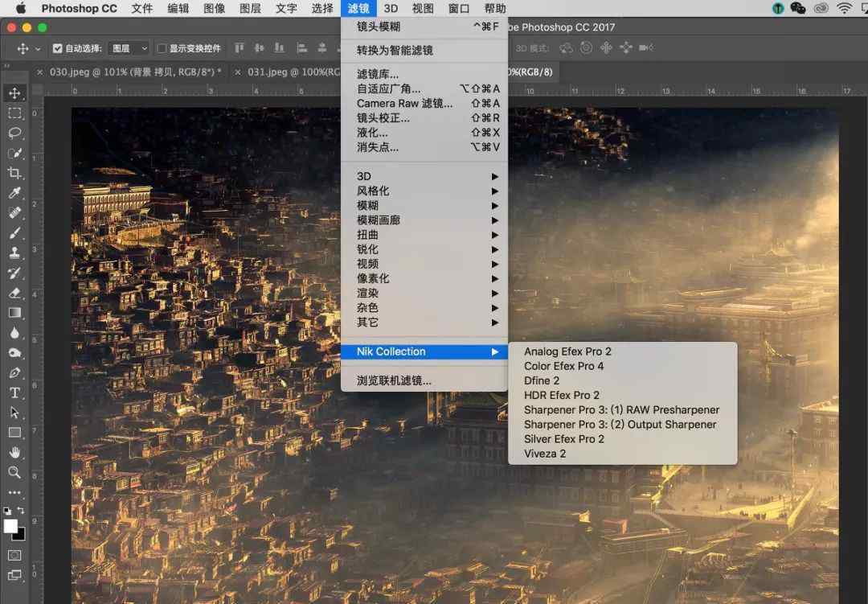Select the Blur tool
This screenshot has height=604, width=868.
[15, 332]
